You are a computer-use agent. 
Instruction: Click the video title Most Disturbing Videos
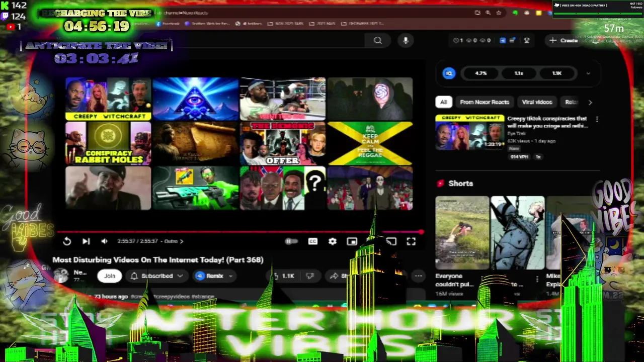[x=158, y=260]
